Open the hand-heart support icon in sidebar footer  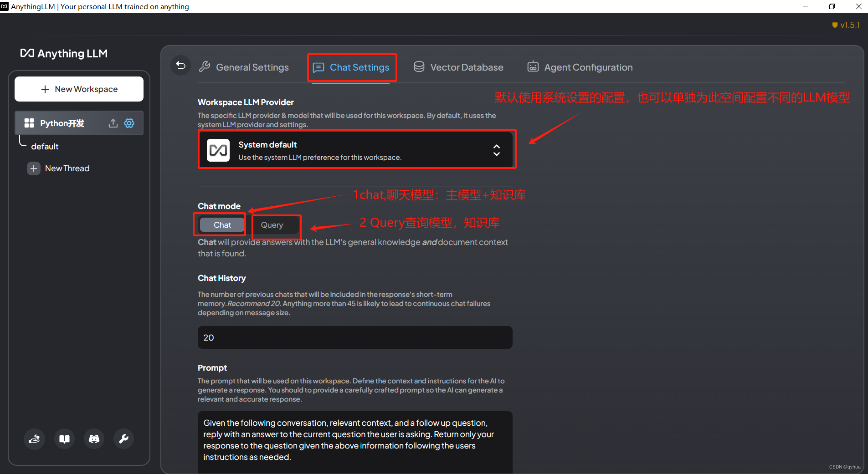point(35,439)
